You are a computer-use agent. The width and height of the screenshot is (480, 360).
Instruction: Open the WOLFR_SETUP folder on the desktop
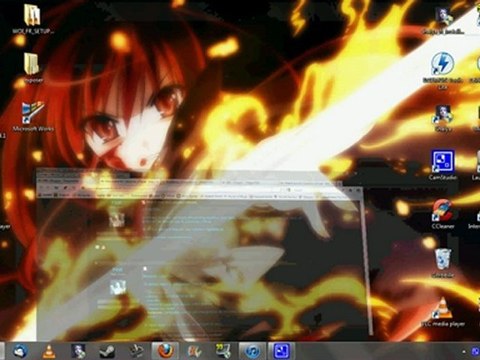pyautogui.click(x=32, y=16)
